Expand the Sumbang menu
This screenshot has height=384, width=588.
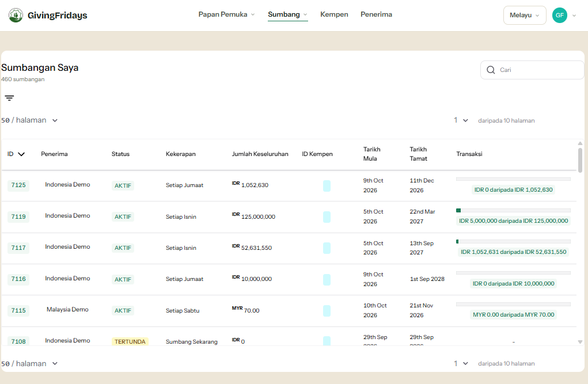tap(287, 14)
